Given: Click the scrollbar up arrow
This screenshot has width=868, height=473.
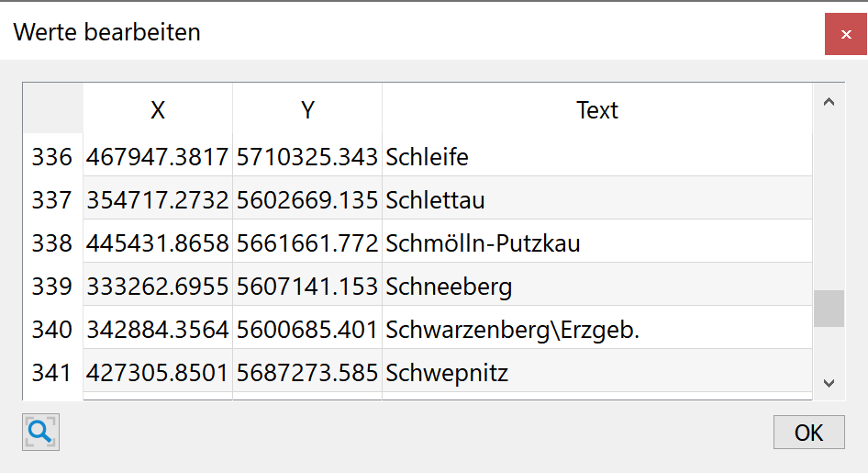Looking at the screenshot, I should tap(829, 102).
